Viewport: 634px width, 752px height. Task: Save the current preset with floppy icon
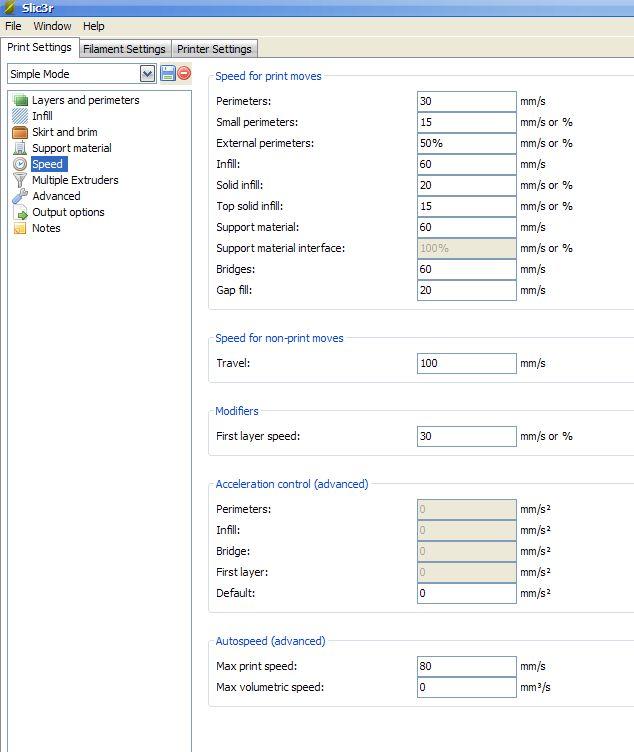point(167,73)
